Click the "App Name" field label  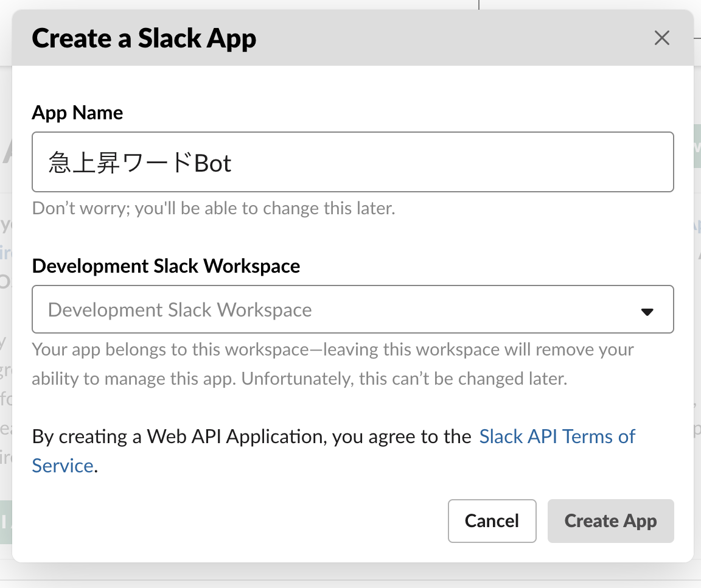[77, 113]
